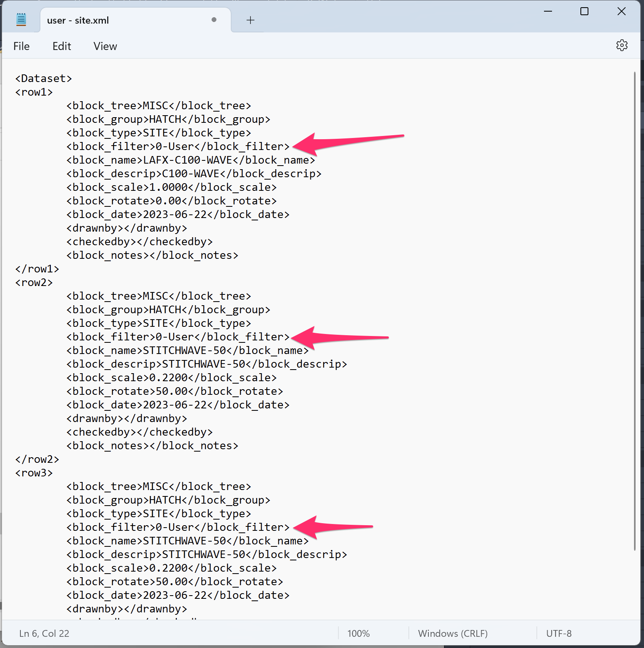644x648 pixels.
Task: Click the closing </row2> tag
Action: coord(37,459)
